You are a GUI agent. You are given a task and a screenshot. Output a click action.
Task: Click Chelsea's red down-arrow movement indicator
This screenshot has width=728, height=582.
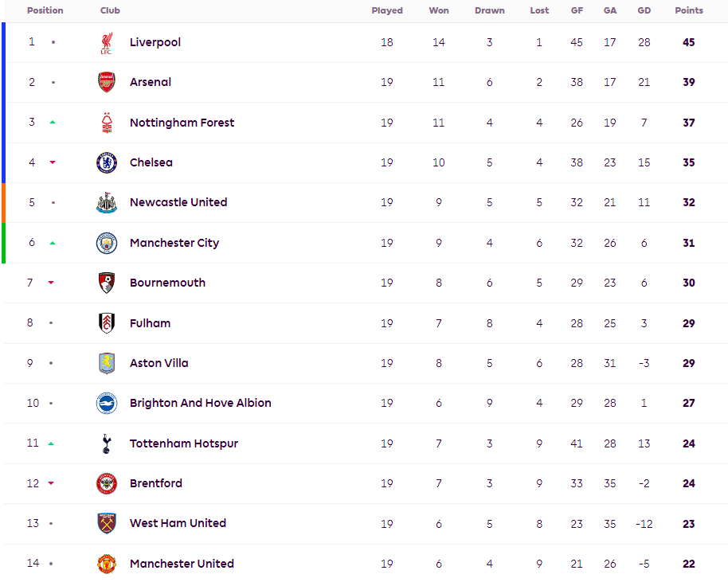(53, 162)
